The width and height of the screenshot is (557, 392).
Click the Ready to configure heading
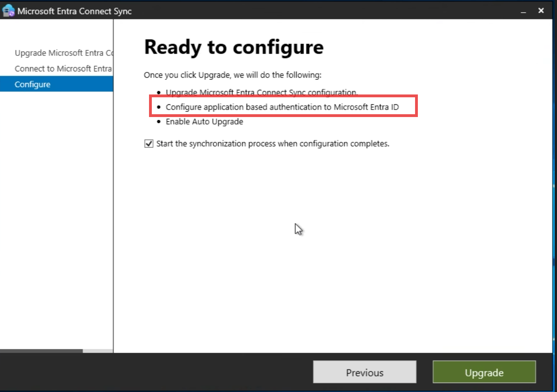coord(234,47)
